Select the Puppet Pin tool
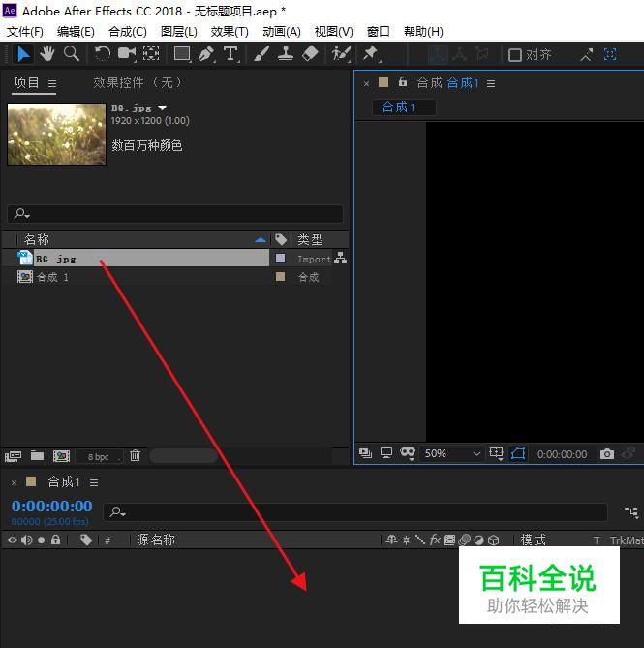 pyautogui.click(x=371, y=54)
